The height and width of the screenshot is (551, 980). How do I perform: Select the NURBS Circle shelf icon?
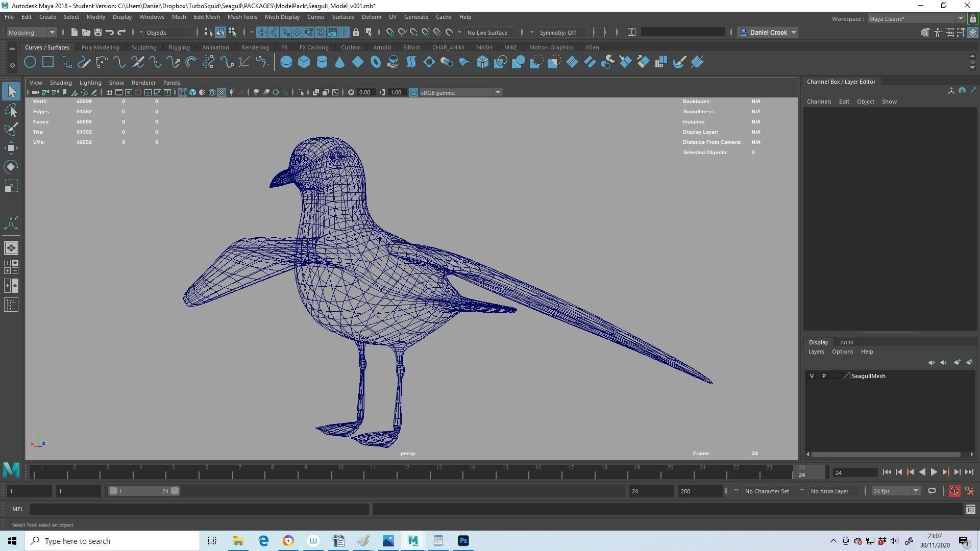30,62
